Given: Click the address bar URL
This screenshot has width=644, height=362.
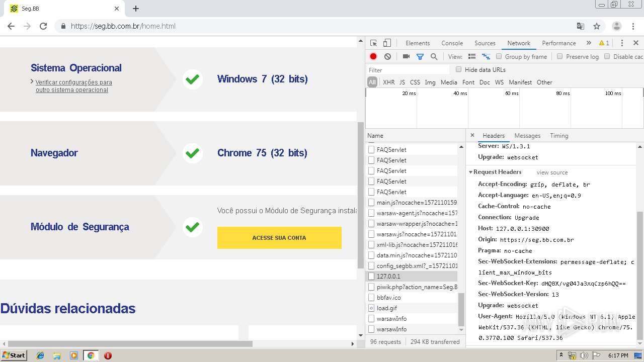Looking at the screenshot, I should (x=123, y=26).
